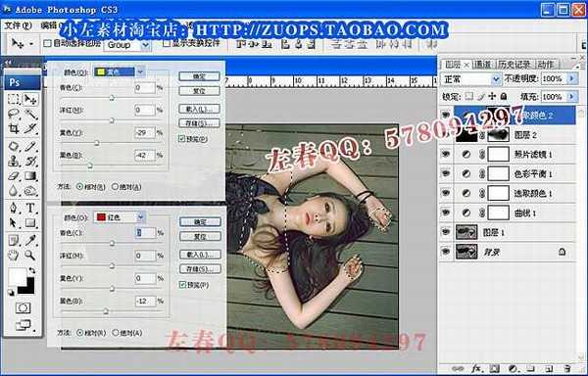Screen dimensions: 588x376
Task: Add layer mask from Layers panel bottom
Action: pyautogui.click(x=494, y=368)
